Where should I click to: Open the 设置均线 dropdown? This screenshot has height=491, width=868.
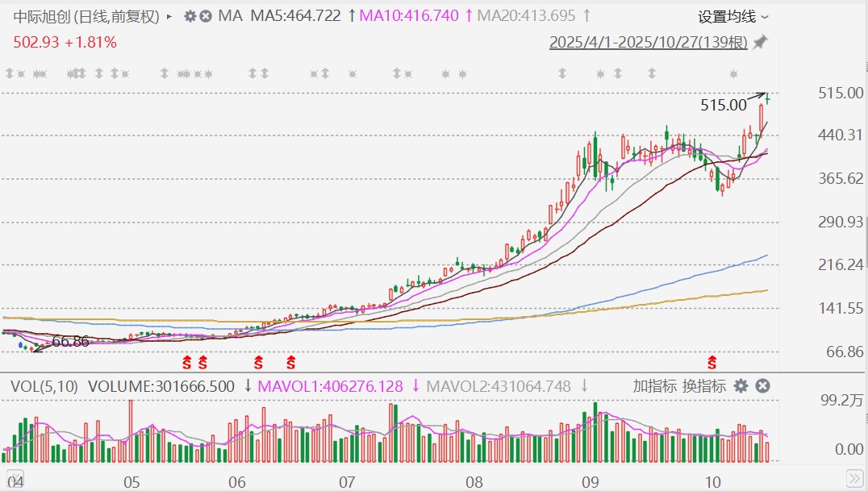732,16
